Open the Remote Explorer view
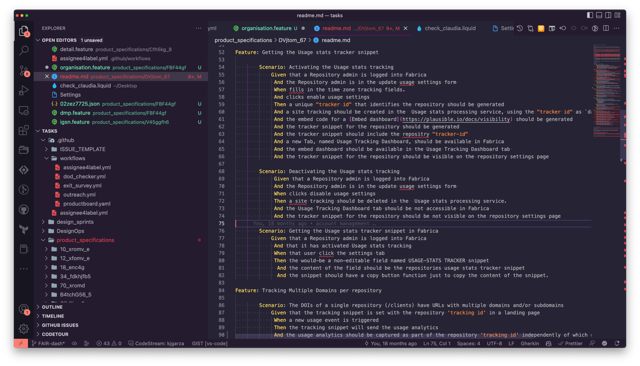640x366 pixels. tap(24, 110)
